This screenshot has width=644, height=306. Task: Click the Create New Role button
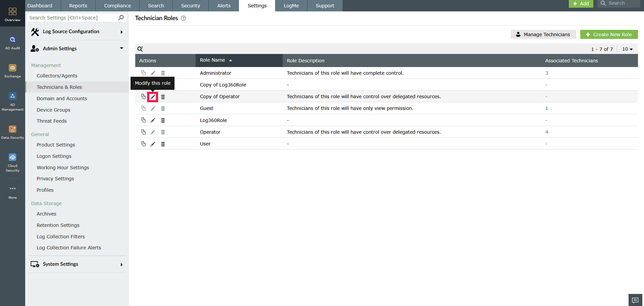click(x=608, y=34)
